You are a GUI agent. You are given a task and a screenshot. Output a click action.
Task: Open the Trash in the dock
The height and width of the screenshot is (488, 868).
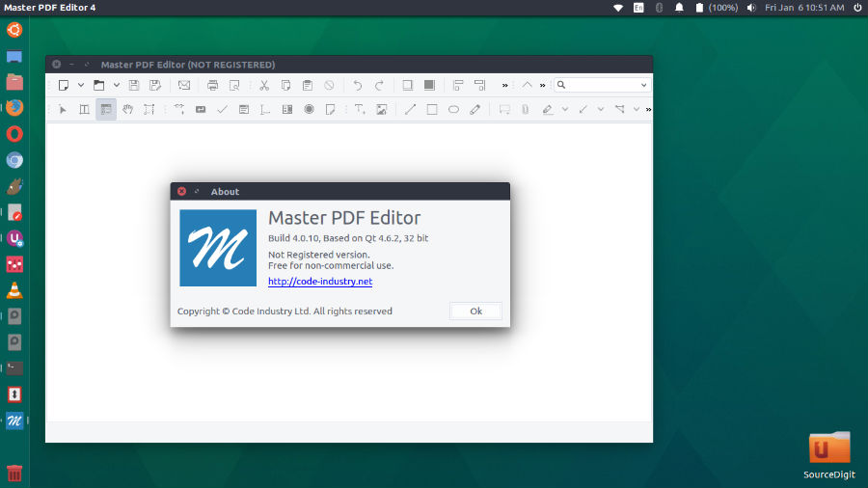(14, 474)
